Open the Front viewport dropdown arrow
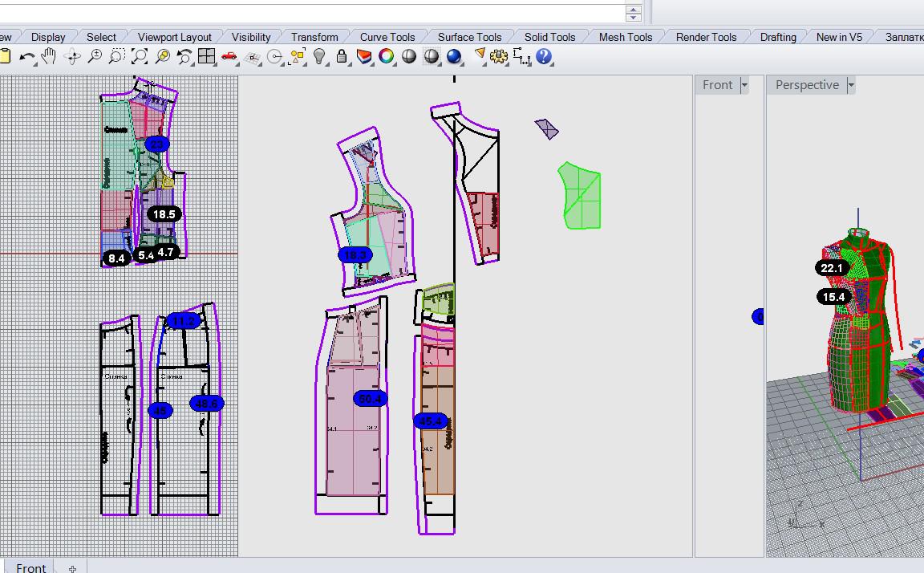Viewport: 924px width, 573px height. (x=744, y=85)
